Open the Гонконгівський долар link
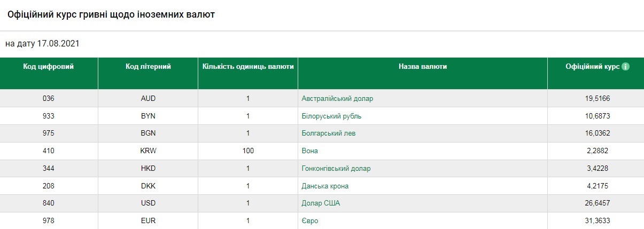Viewport: 644px width, 229px height. click(x=336, y=169)
